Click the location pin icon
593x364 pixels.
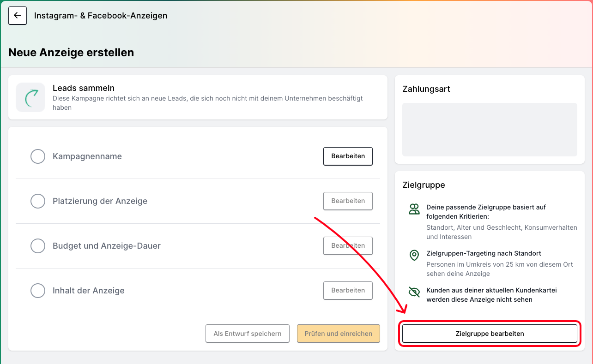pos(414,255)
